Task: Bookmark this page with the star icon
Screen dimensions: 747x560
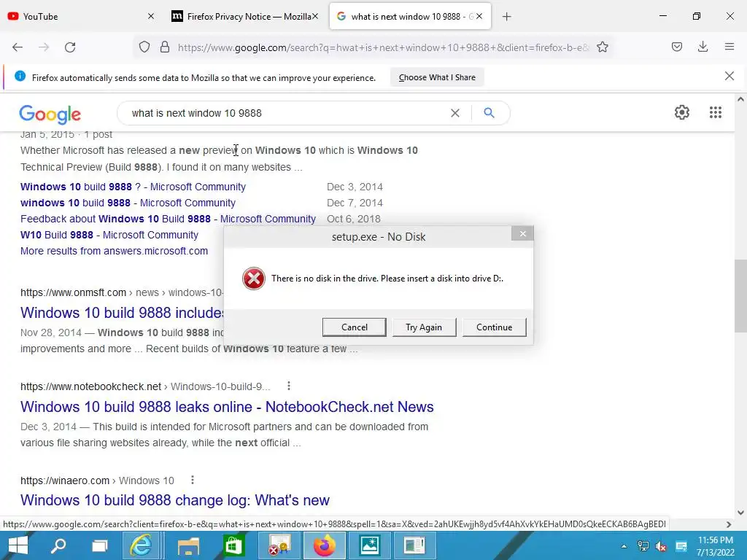Action: (x=603, y=47)
